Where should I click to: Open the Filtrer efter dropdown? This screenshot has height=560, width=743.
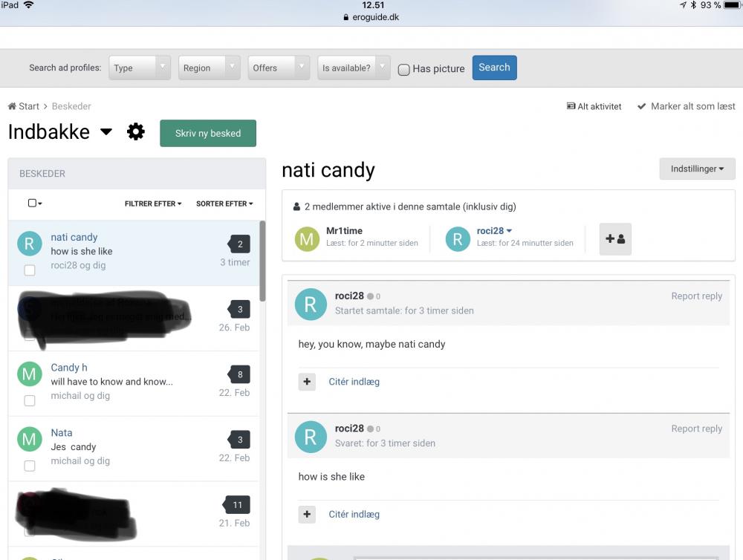point(153,204)
